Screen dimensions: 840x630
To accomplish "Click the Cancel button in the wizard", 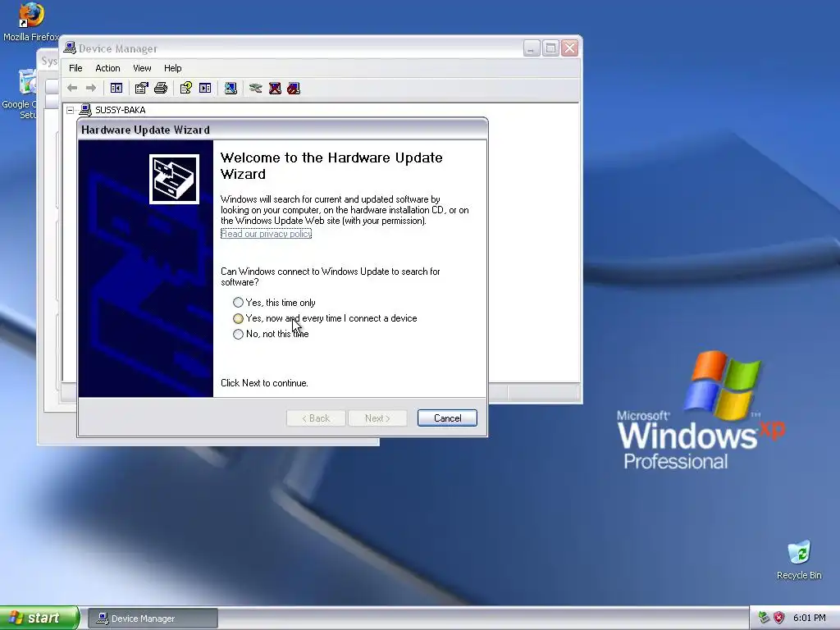I will pos(447,418).
